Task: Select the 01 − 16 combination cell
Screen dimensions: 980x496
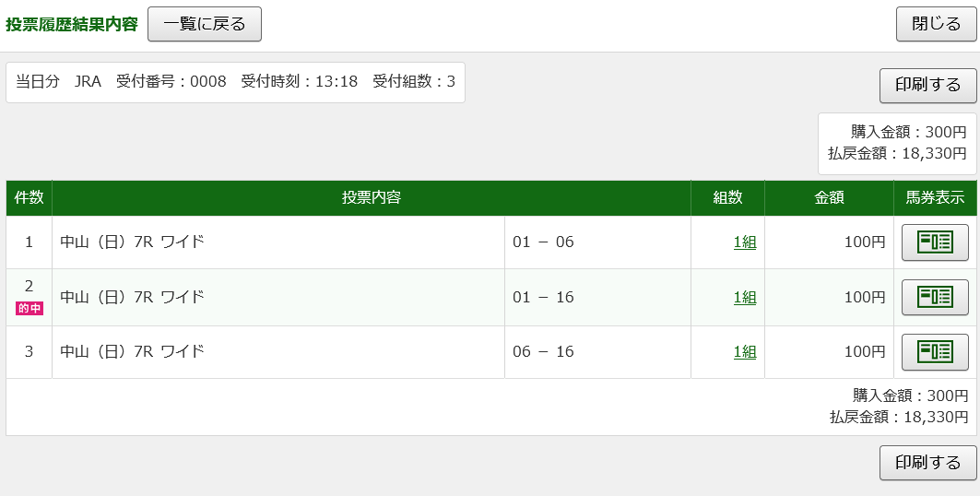Action: pos(543,297)
